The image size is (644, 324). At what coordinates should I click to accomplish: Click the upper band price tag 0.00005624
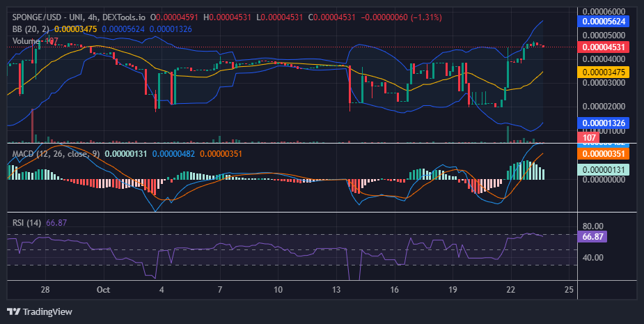click(604, 22)
